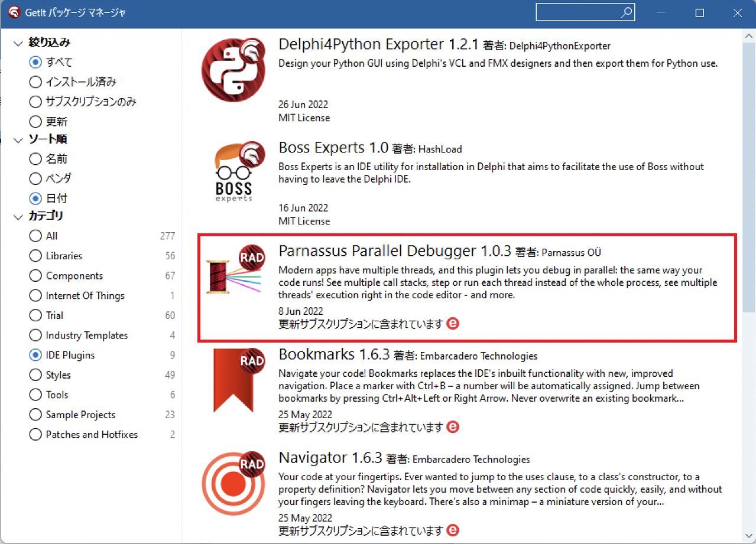This screenshot has height=544, width=756.
Task: Click the 更新サブスクリプションに含まれています text under Navigator
Action: coord(361,530)
